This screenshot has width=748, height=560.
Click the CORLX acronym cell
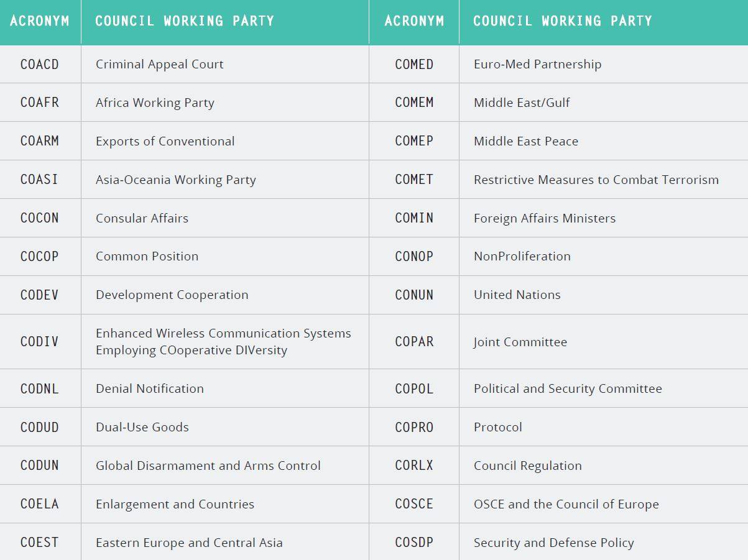click(x=414, y=466)
